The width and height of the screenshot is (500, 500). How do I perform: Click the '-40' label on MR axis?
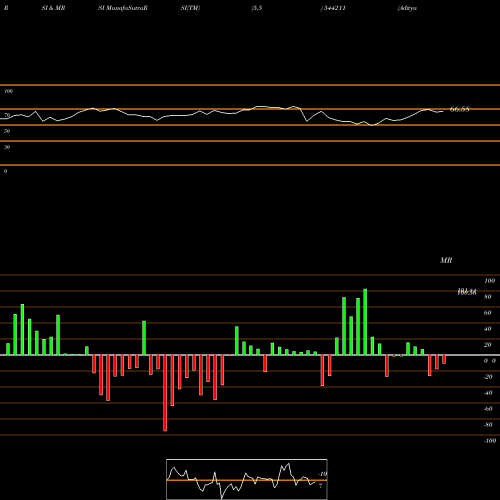[488, 393]
